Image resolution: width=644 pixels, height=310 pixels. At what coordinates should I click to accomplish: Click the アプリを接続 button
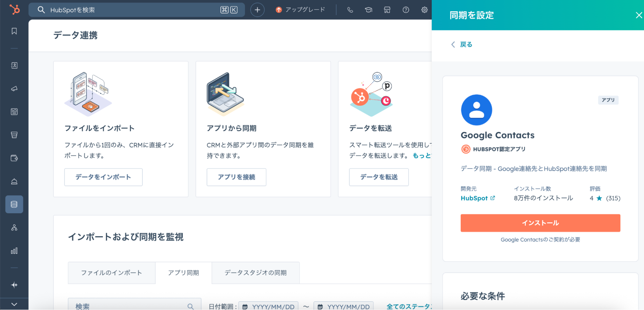[236, 177]
